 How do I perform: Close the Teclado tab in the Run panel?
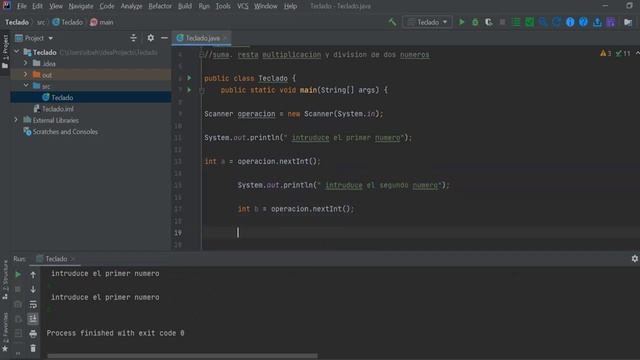tap(73, 259)
